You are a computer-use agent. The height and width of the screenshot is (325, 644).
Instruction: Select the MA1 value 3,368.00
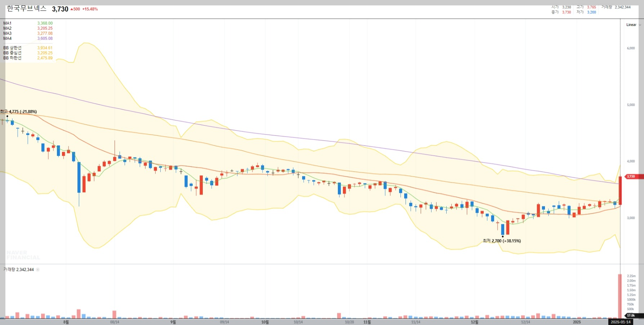click(x=45, y=23)
